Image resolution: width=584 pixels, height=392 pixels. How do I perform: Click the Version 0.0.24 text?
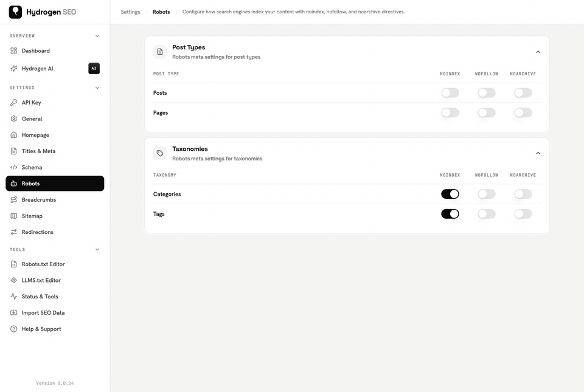tap(55, 383)
